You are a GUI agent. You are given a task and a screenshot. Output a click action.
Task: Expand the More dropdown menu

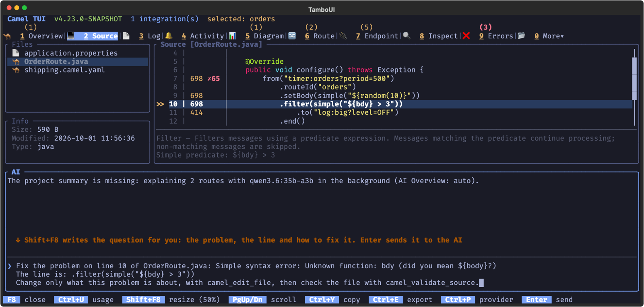pyautogui.click(x=549, y=36)
